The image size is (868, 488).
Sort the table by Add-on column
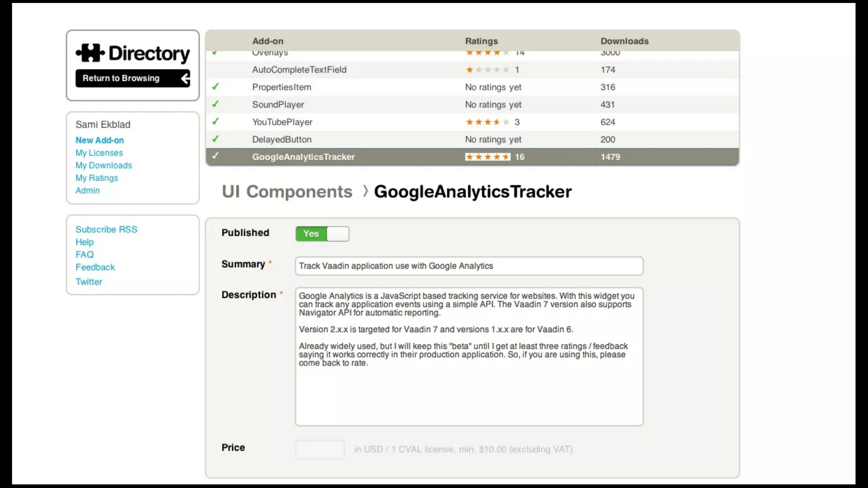pos(267,41)
